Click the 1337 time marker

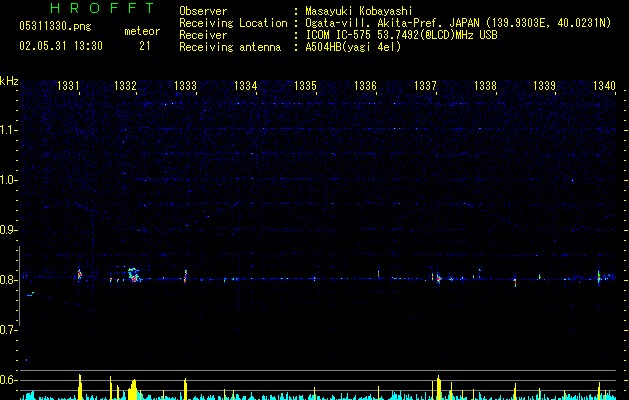[425, 86]
